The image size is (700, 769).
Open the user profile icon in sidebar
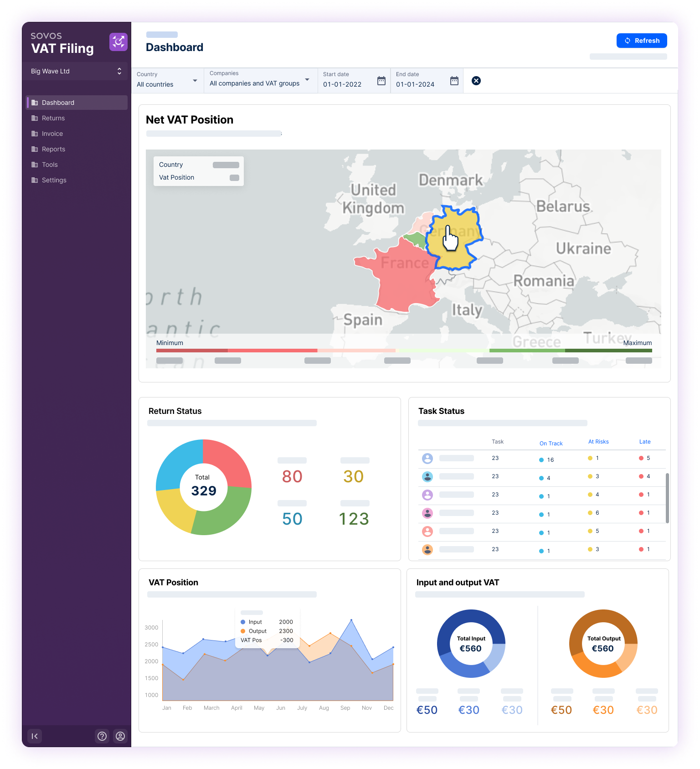pyautogui.click(x=120, y=736)
